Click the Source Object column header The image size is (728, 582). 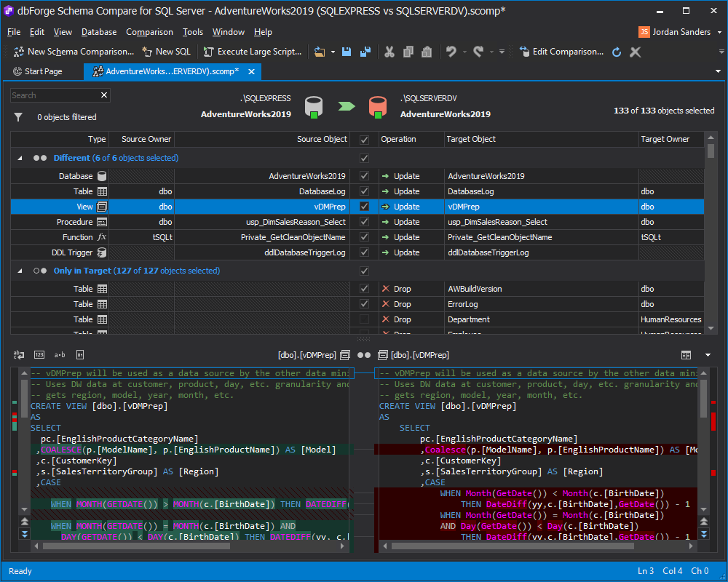coord(262,139)
